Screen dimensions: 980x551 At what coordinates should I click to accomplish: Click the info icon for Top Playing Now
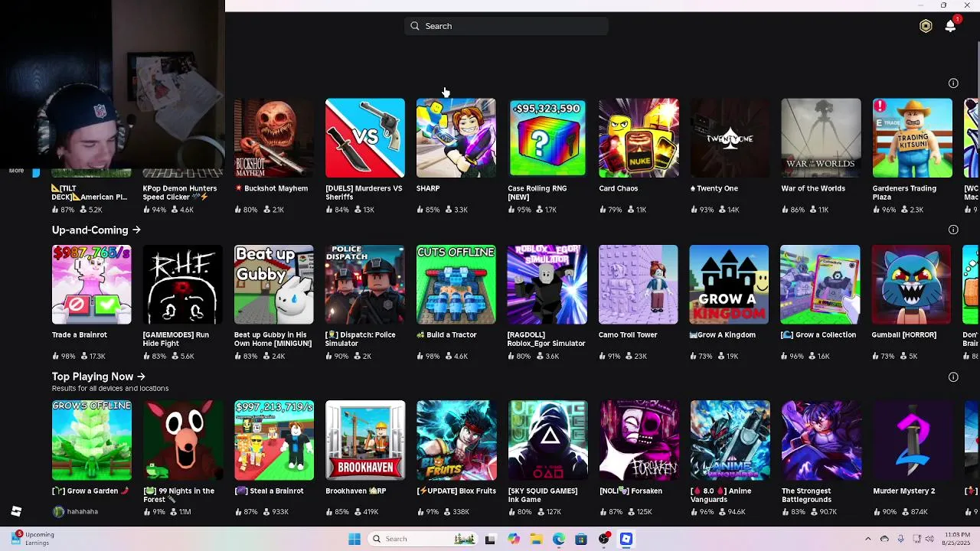953,377
